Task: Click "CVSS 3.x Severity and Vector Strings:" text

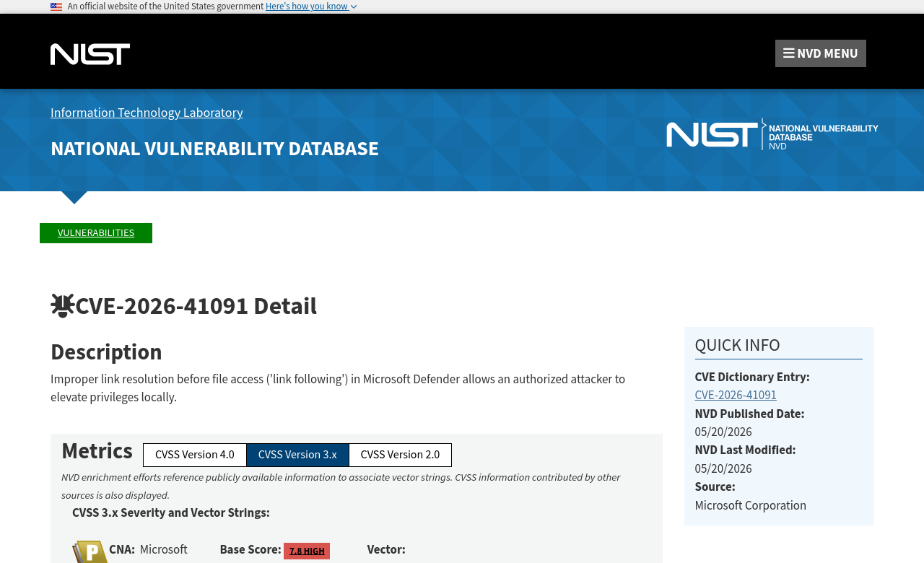Action: [x=171, y=513]
